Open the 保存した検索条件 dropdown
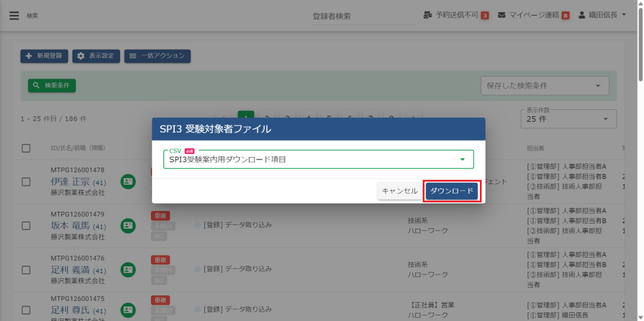Viewport: 644px width, 321px height. coord(545,86)
